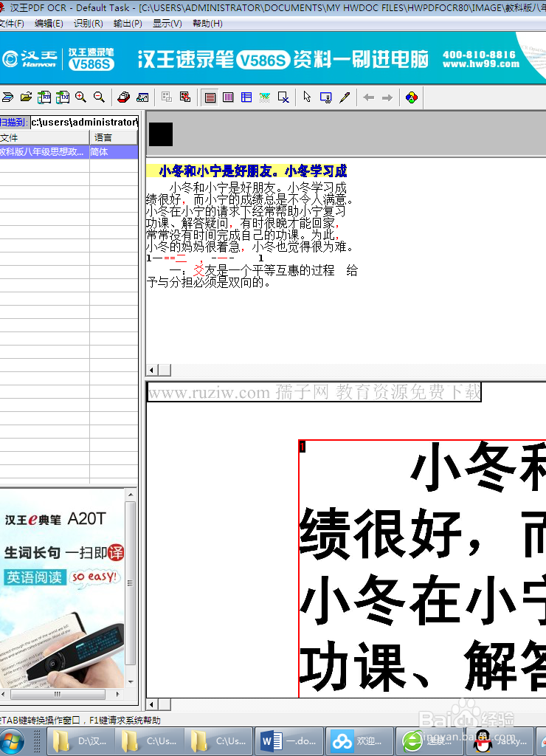Viewport: 546px width, 756px height.
Task: Click the delete region icon
Action: tap(283, 97)
